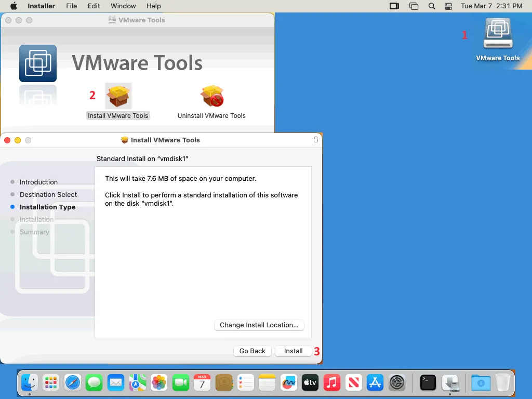
Task: Click the lock icon in installer title bar
Action: 315,140
